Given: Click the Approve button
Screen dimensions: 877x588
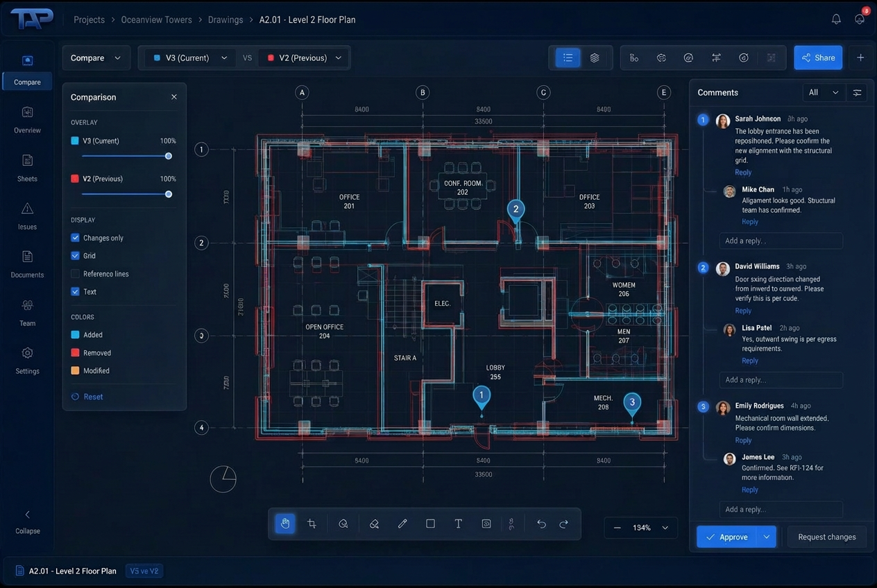Looking at the screenshot, I should click(727, 537).
